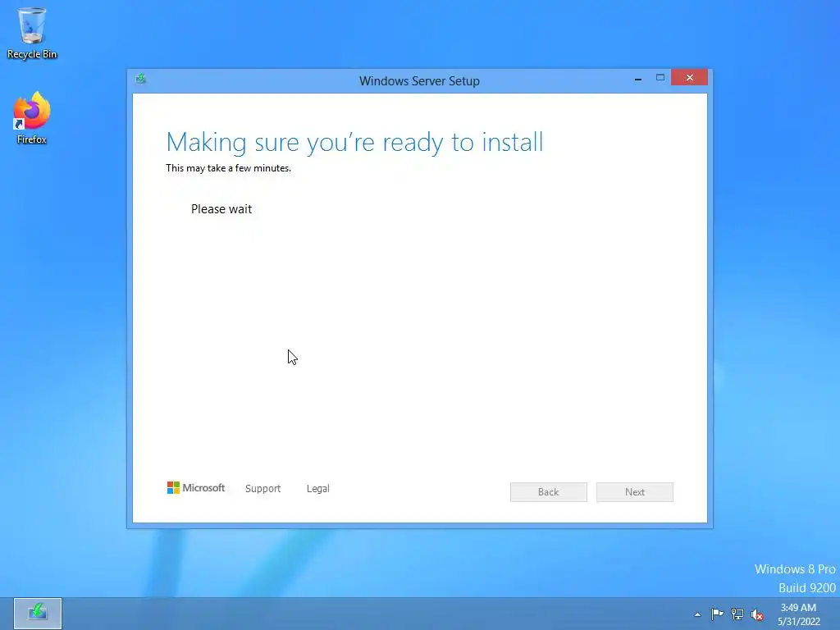Click the muted volume speaker icon

click(757, 614)
